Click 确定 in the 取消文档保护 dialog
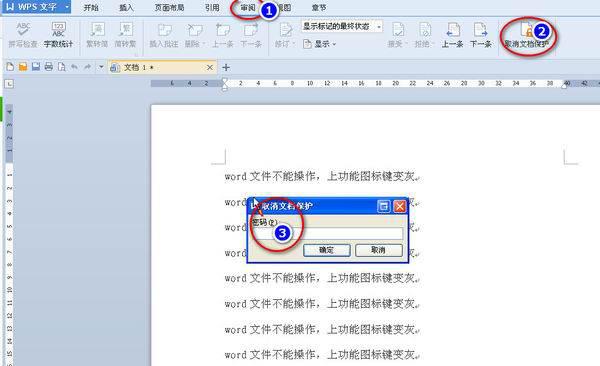600x366 pixels. click(326, 250)
